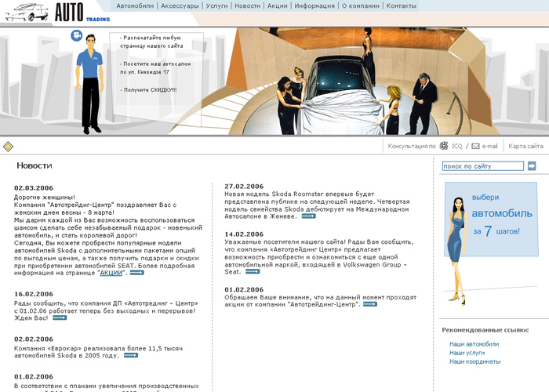Click the Auto Trading car logo
Viewport: 549px width, 392px height.
pyautogui.click(x=58, y=13)
